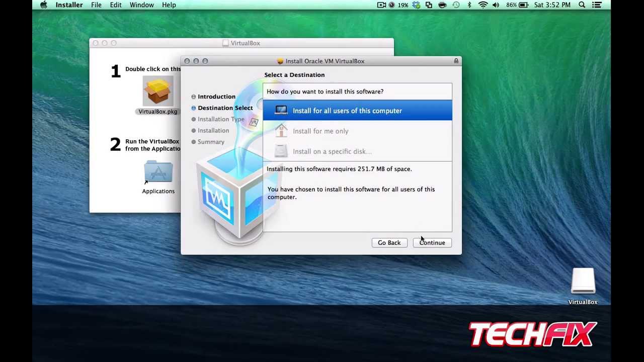Click the disk icon beside specific disk option
Screen dimensions: 644x362
point(281,151)
